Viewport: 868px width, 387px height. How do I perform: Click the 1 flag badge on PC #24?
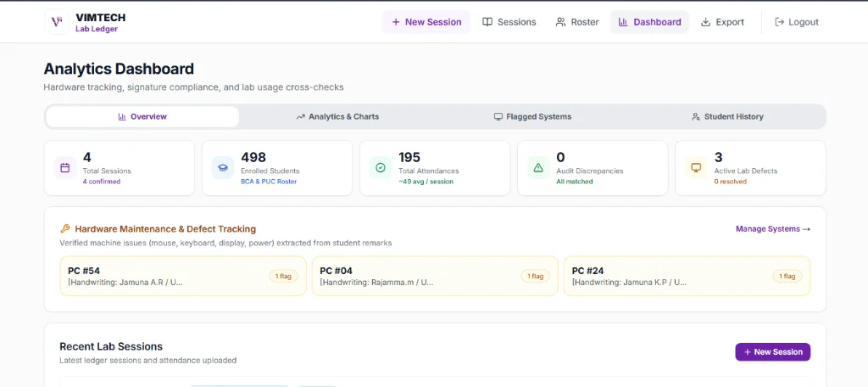pyautogui.click(x=787, y=276)
